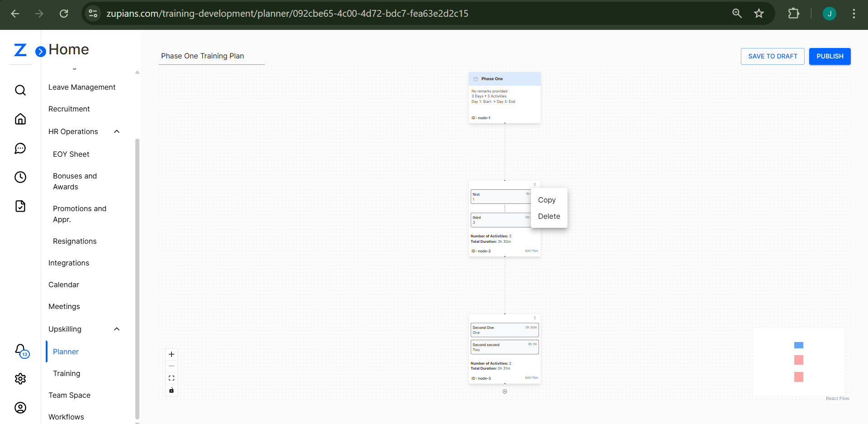Fit the flow view to screen
This screenshot has height=424, width=868.
coord(171,377)
